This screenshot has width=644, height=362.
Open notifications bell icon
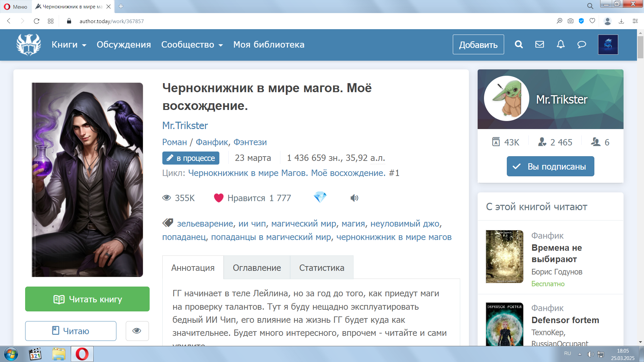560,44
